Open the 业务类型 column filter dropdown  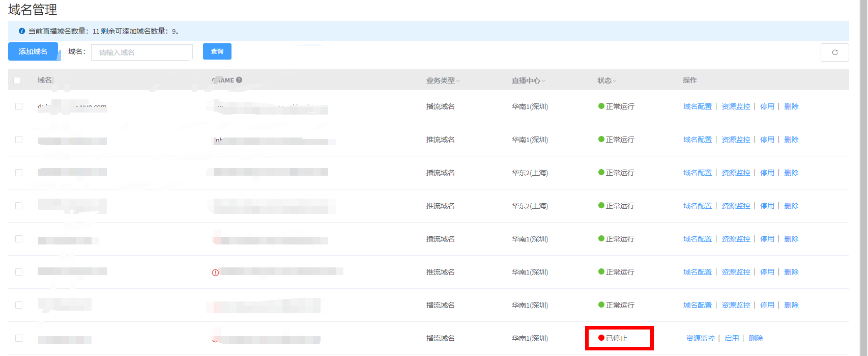(x=458, y=81)
